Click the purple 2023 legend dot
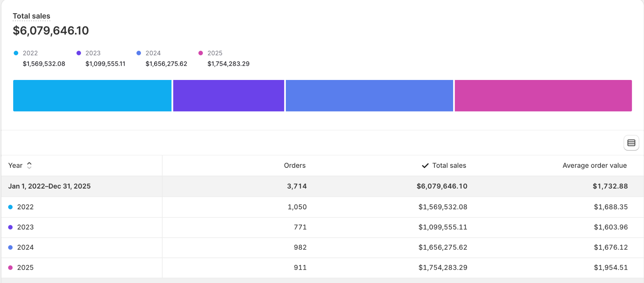This screenshot has width=644, height=283. click(79, 53)
